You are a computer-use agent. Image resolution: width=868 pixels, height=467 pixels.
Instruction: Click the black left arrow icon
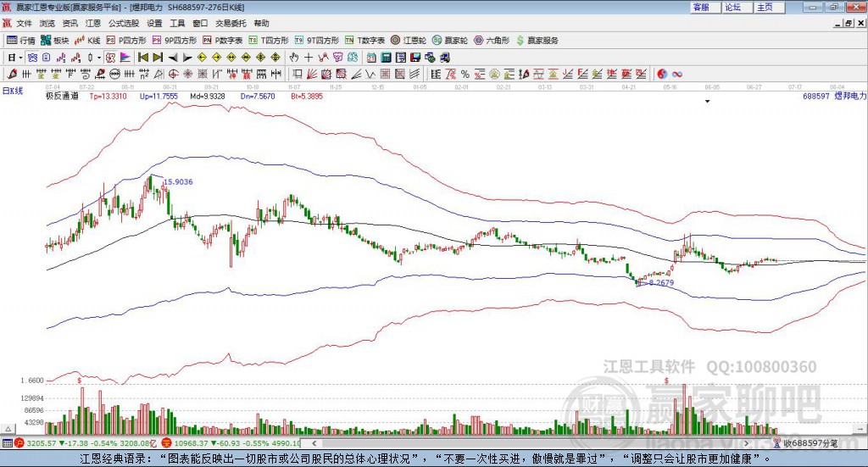(x=173, y=58)
